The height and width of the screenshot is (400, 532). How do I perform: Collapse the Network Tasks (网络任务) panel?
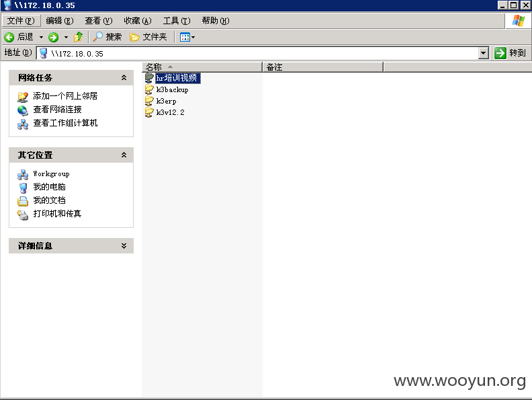pos(124,78)
